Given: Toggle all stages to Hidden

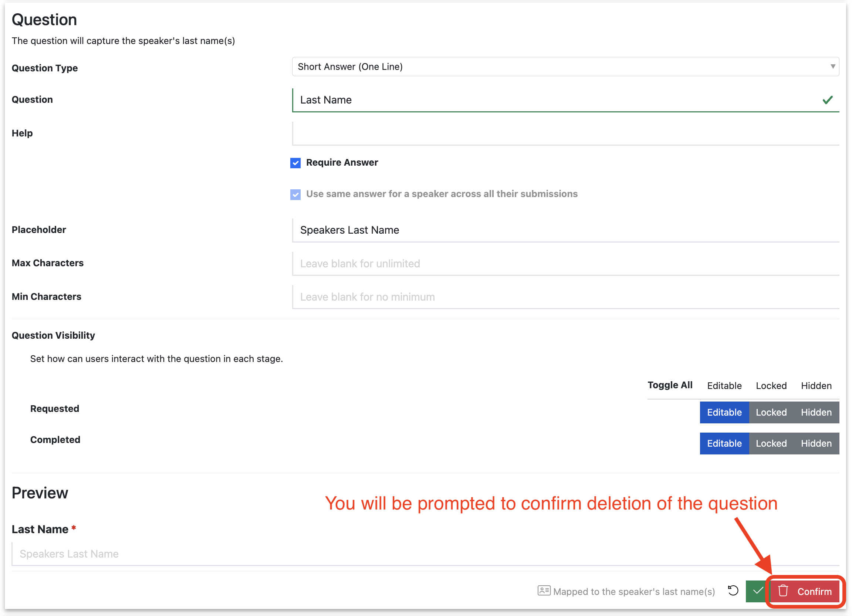Looking at the screenshot, I should click(x=816, y=386).
